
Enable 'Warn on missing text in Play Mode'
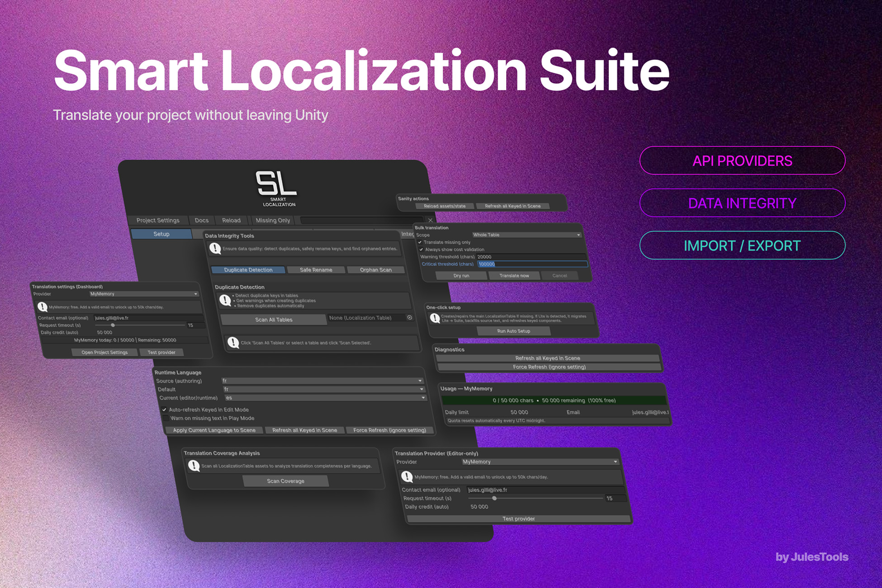(x=166, y=418)
